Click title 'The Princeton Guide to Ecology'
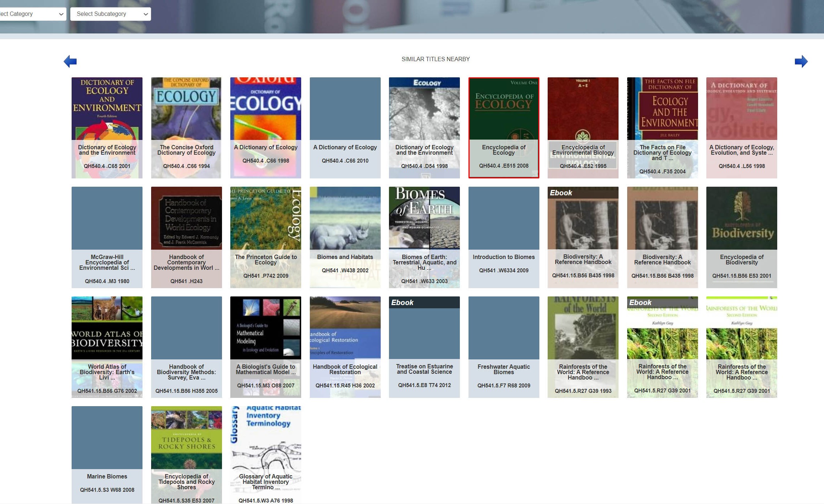This screenshot has width=824, height=504. click(x=266, y=259)
